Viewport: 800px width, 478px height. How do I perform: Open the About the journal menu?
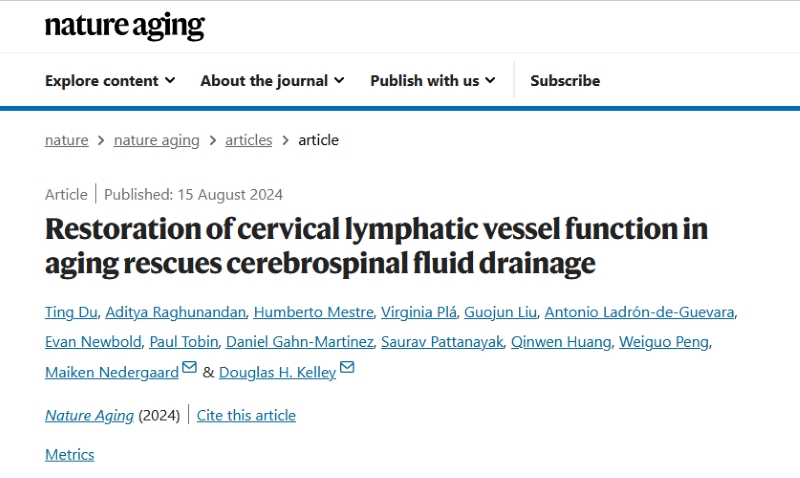(x=272, y=81)
